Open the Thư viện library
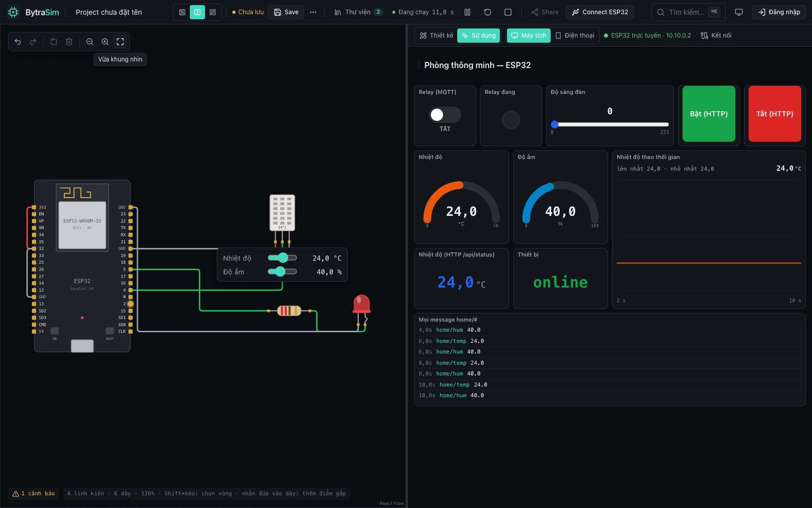 [358, 12]
